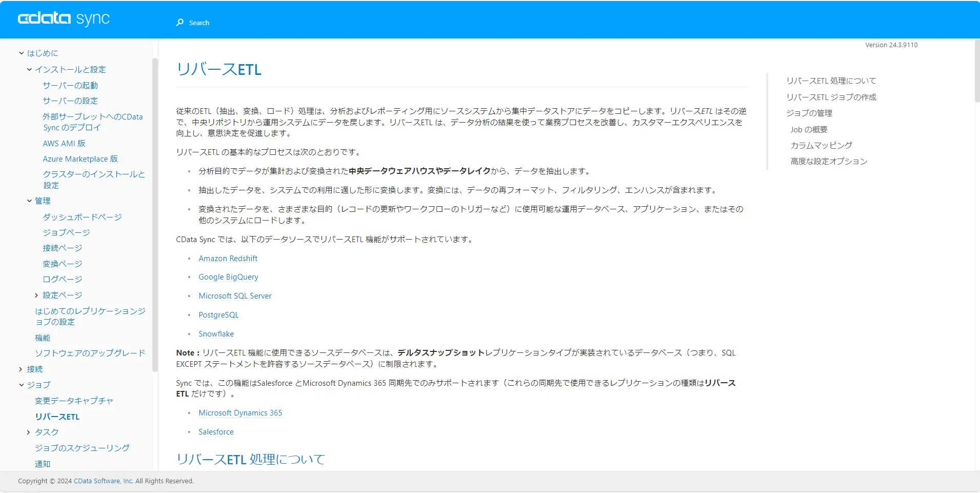
Task: Click the Version 24.3.9110 text
Action: [x=891, y=45]
